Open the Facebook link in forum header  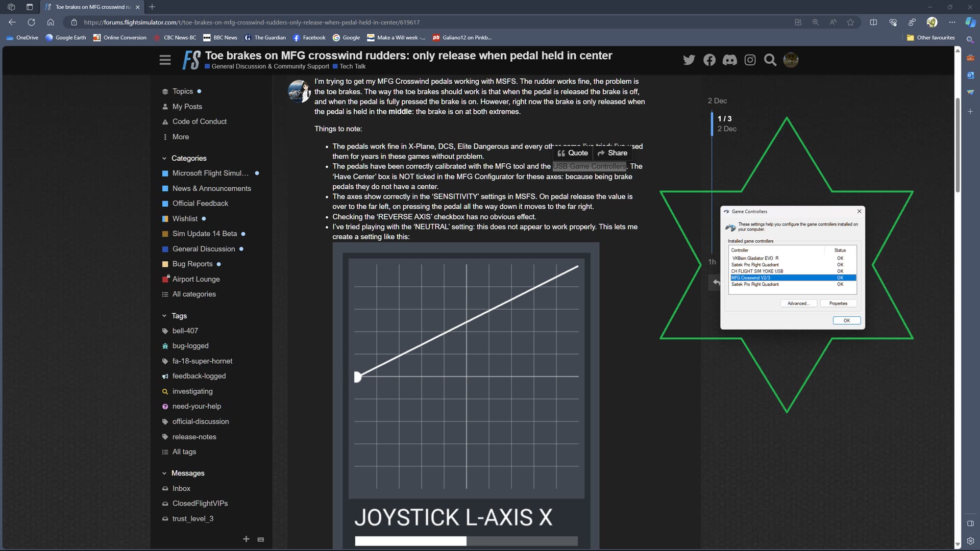[709, 60]
